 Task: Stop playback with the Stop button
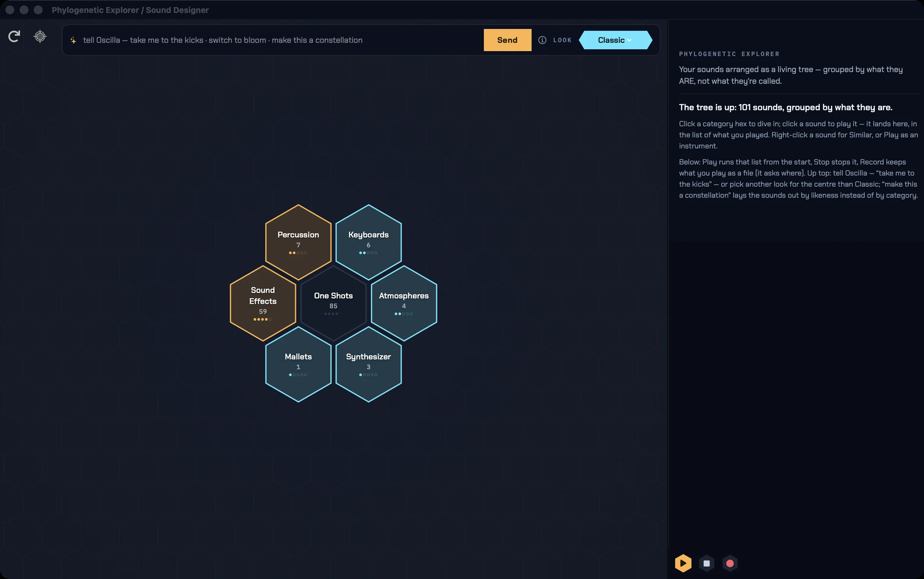pyautogui.click(x=706, y=563)
